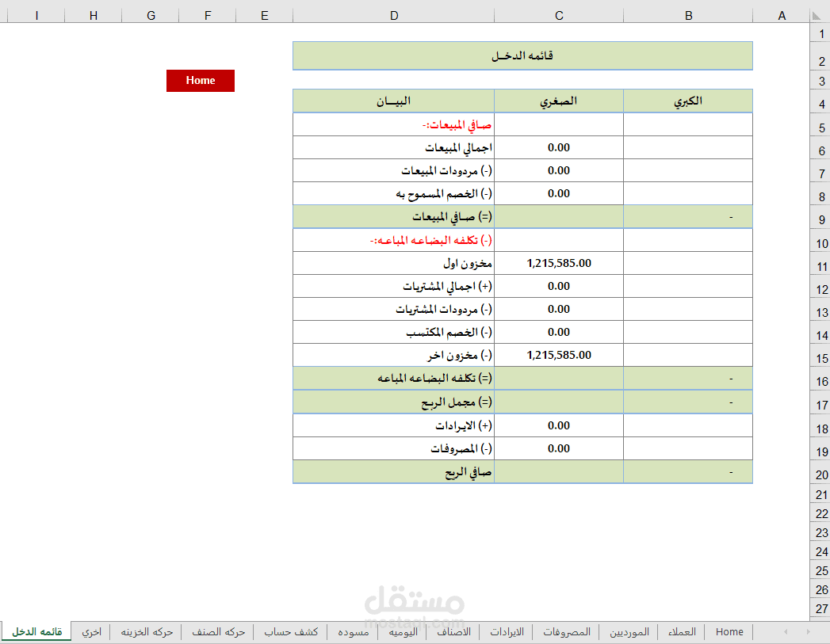
Task: Select the 0.00 value for الايرادات
Action: tap(559, 425)
